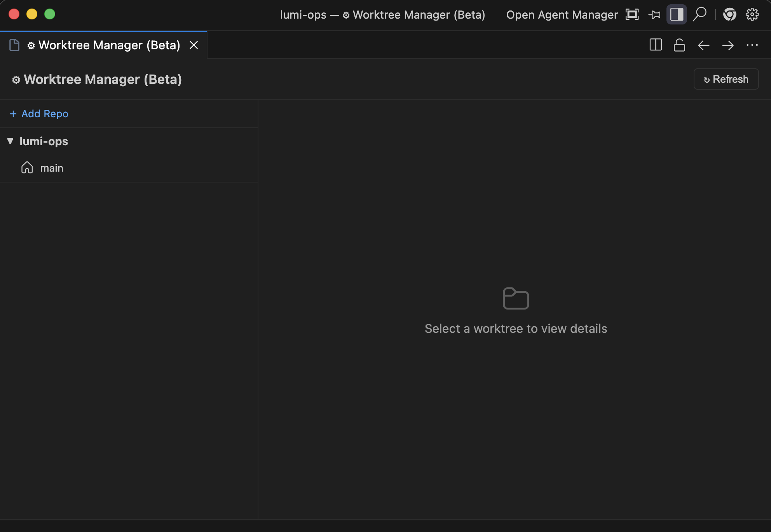Toggle the home icon beside main
The image size is (771, 532).
27,167
